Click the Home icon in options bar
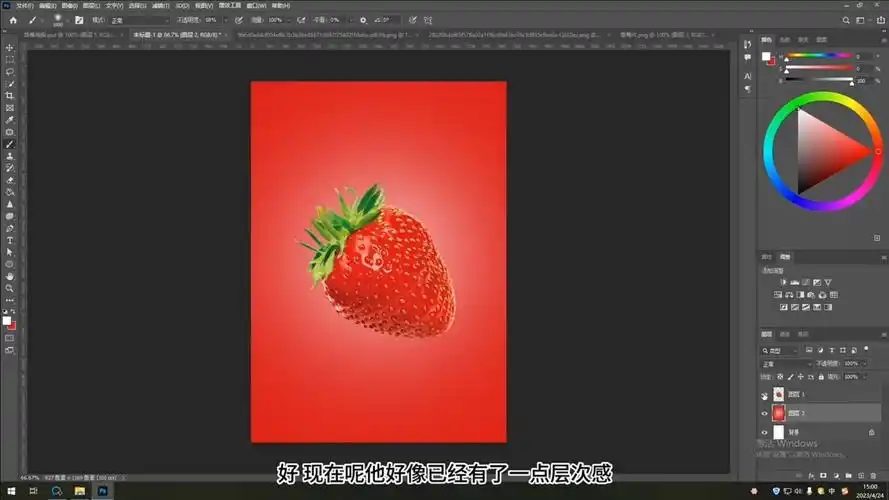Image resolution: width=889 pixels, height=500 pixels. (x=13, y=20)
